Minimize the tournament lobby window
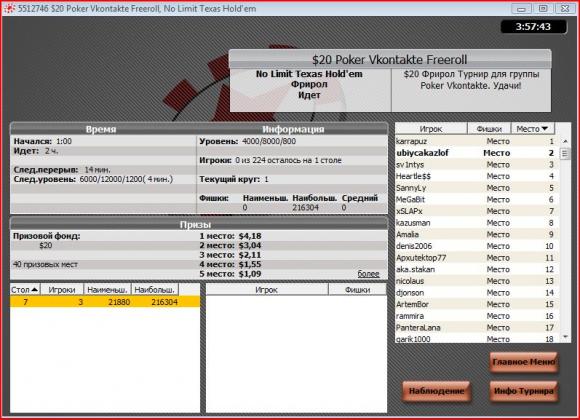The height and width of the screenshot is (420, 580). 521,9
